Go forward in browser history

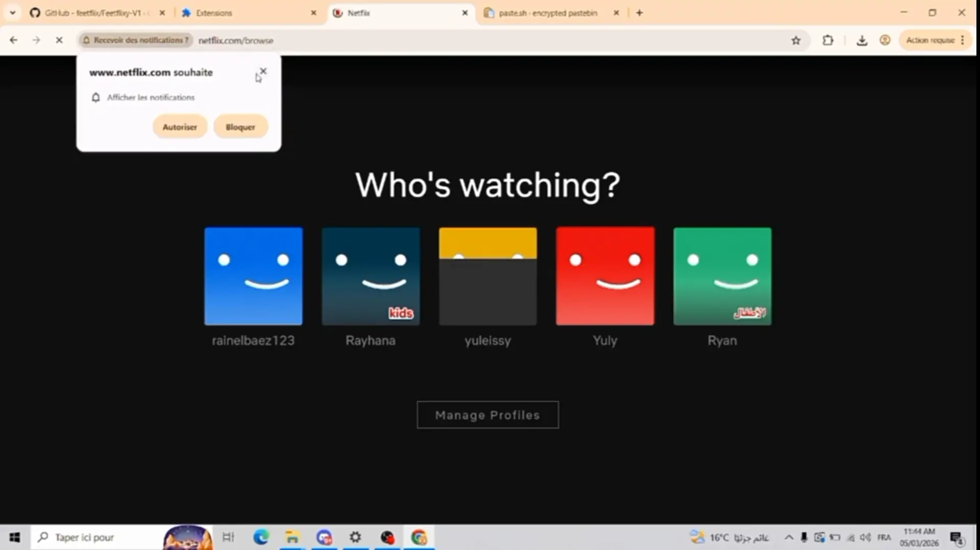pos(36,40)
